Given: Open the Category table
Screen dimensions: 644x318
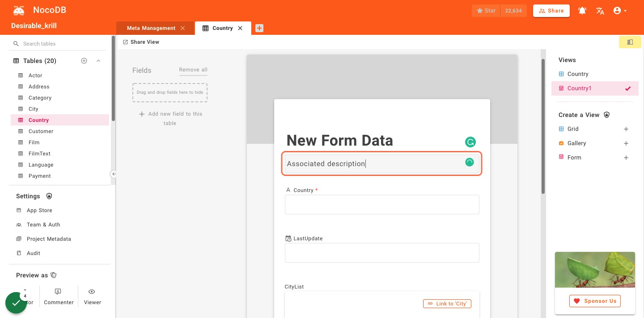Looking at the screenshot, I should pos(60,98).
